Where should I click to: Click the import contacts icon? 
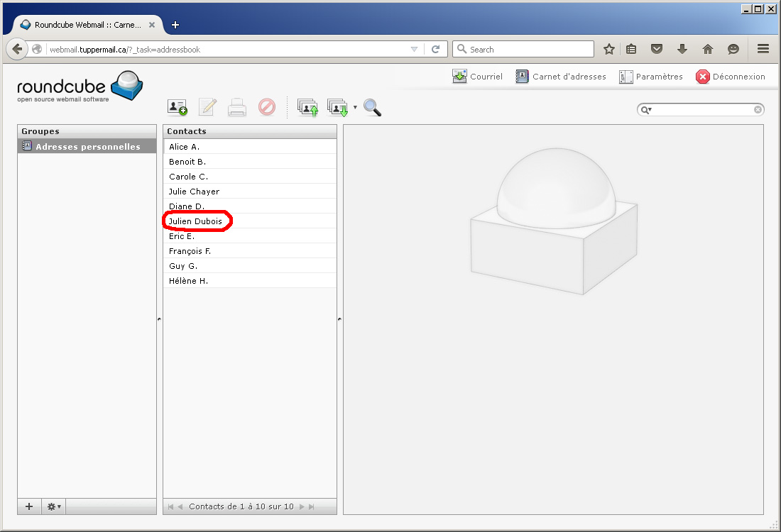307,107
